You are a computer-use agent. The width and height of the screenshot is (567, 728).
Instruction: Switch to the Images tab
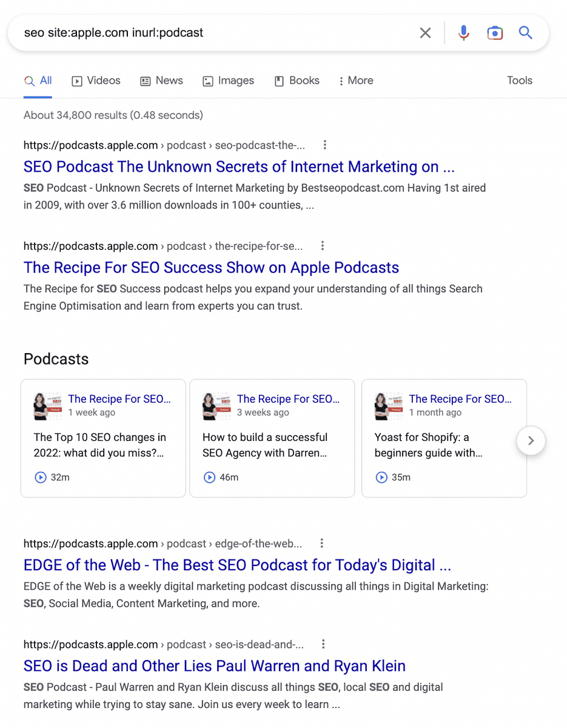coord(228,81)
